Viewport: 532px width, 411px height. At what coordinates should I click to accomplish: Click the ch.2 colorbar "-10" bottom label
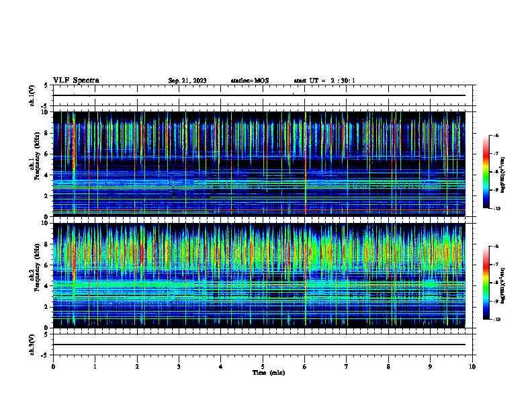click(x=497, y=320)
